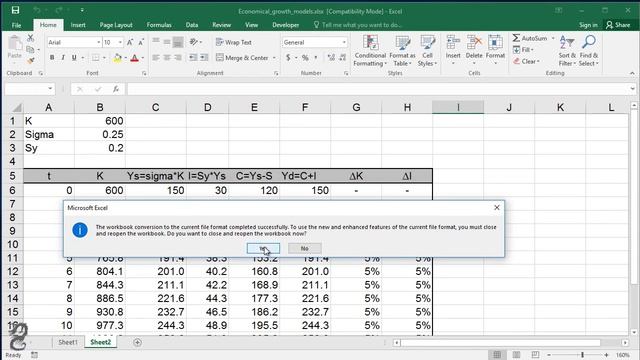The image size is (640, 360).
Task: Align text left in the Alignment group
Action: click(156, 58)
